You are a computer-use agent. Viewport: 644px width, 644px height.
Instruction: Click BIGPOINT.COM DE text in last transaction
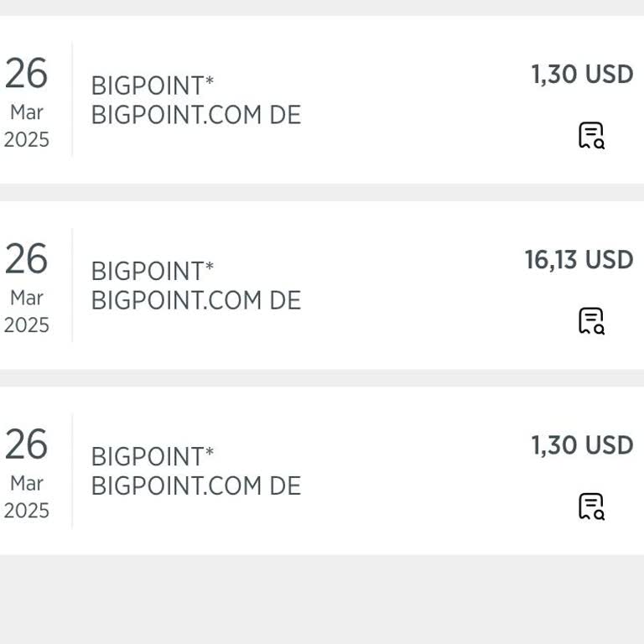[x=195, y=486]
